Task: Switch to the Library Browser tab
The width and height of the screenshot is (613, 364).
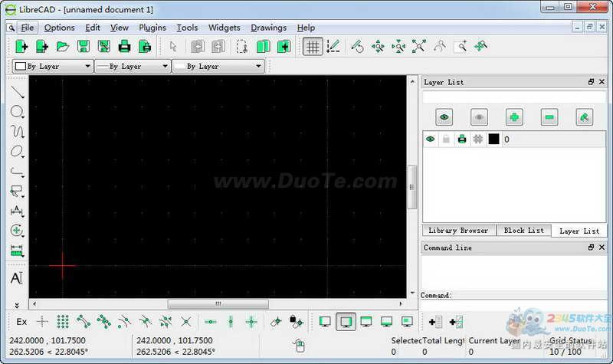Action: (458, 231)
